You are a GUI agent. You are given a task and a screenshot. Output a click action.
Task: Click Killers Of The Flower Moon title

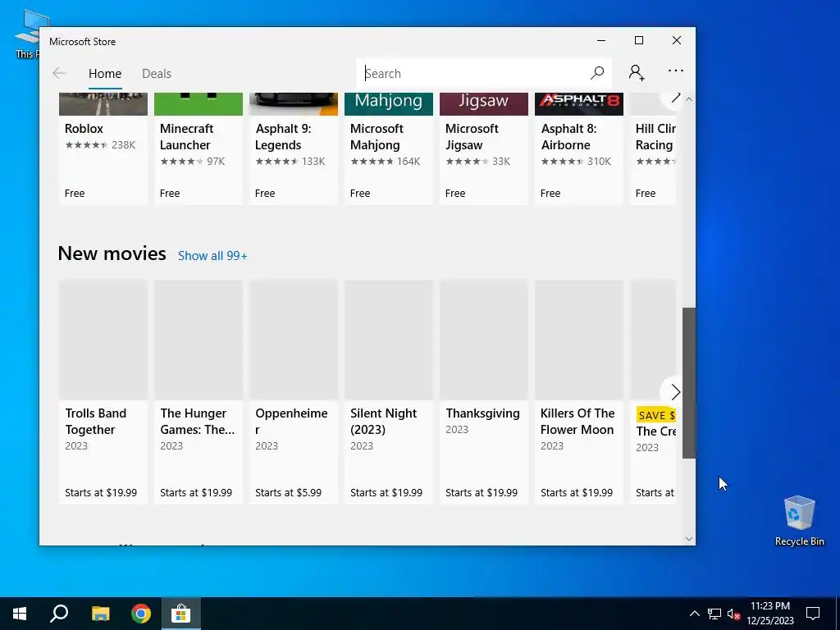click(577, 421)
